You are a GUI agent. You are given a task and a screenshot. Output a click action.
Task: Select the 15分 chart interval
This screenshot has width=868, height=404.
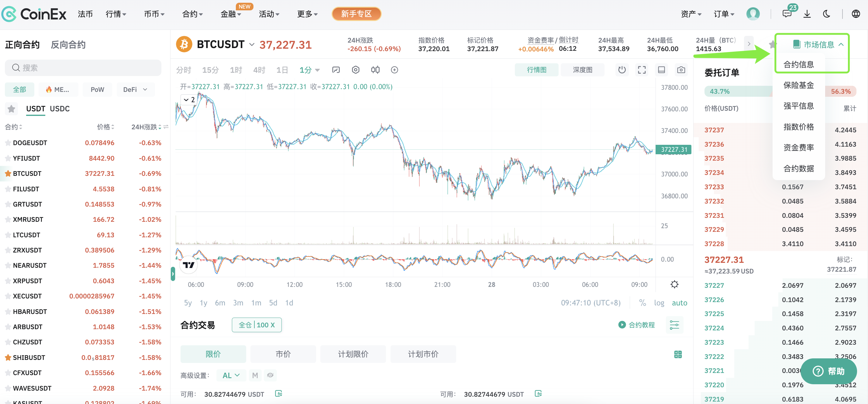pos(210,70)
